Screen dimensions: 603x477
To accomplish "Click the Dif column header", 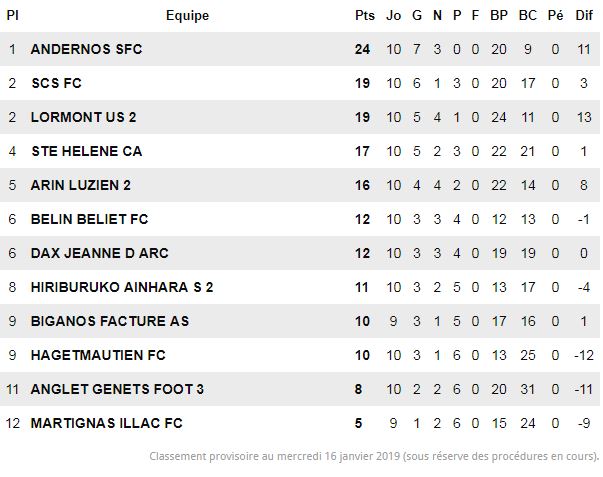I will pos(584,15).
